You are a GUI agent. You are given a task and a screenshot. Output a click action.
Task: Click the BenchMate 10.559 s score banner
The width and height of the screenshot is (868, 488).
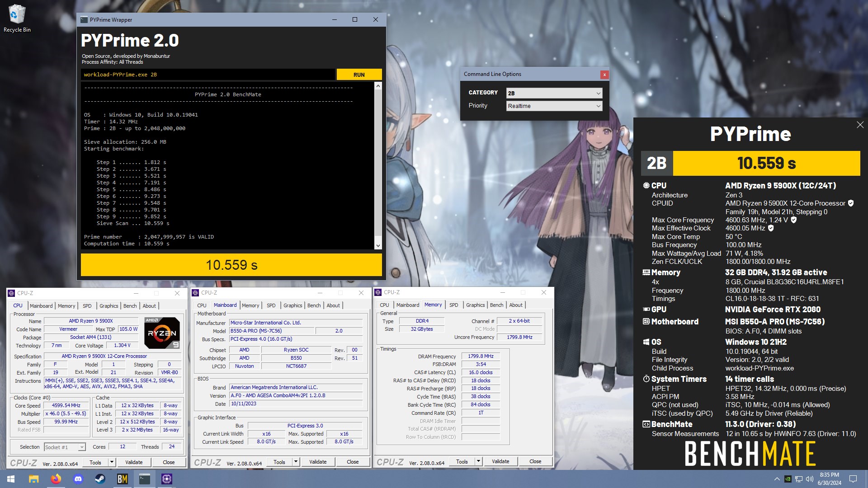[x=766, y=163]
